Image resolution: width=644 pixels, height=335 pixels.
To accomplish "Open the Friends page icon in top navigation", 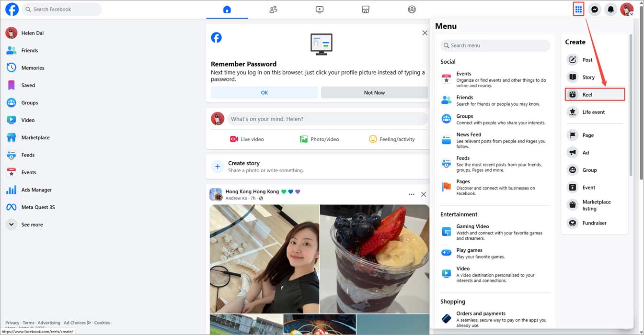I will [274, 9].
